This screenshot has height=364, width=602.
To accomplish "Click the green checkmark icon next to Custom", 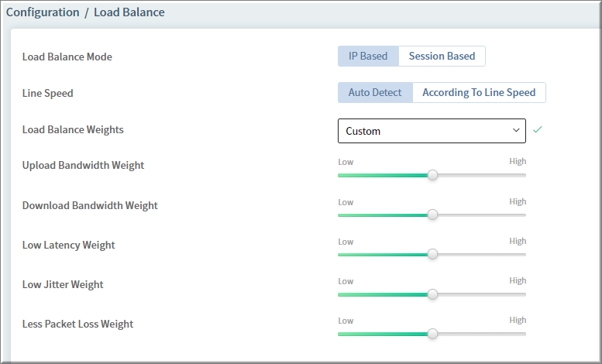I will (x=538, y=130).
